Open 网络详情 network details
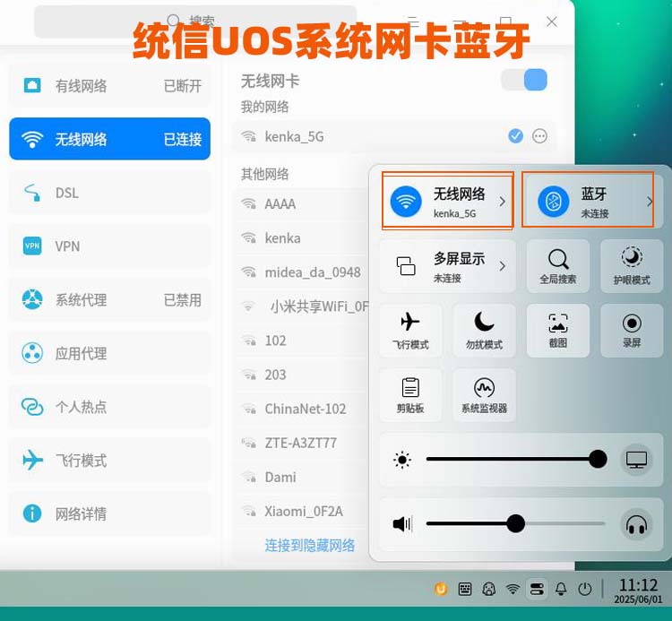 [109, 513]
